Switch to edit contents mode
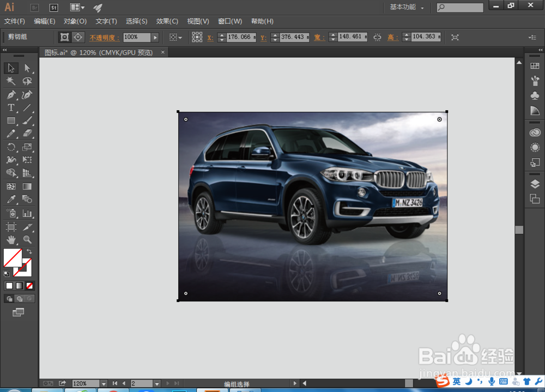Screen dimensions: 545x392 [78, 37]
